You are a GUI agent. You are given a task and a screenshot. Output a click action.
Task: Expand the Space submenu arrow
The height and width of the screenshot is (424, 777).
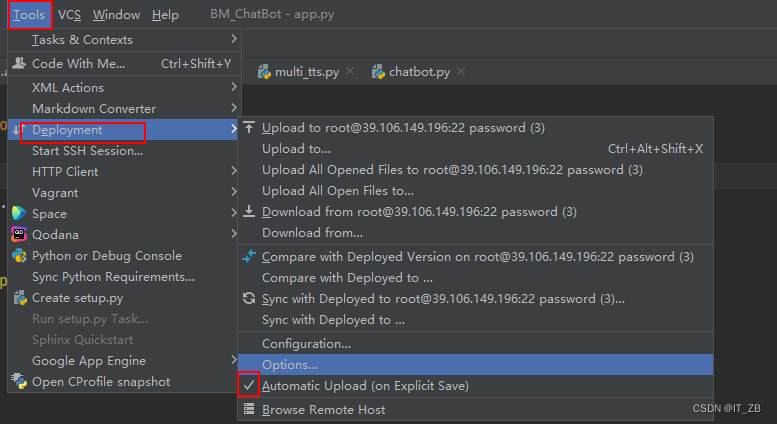point(234,212)
